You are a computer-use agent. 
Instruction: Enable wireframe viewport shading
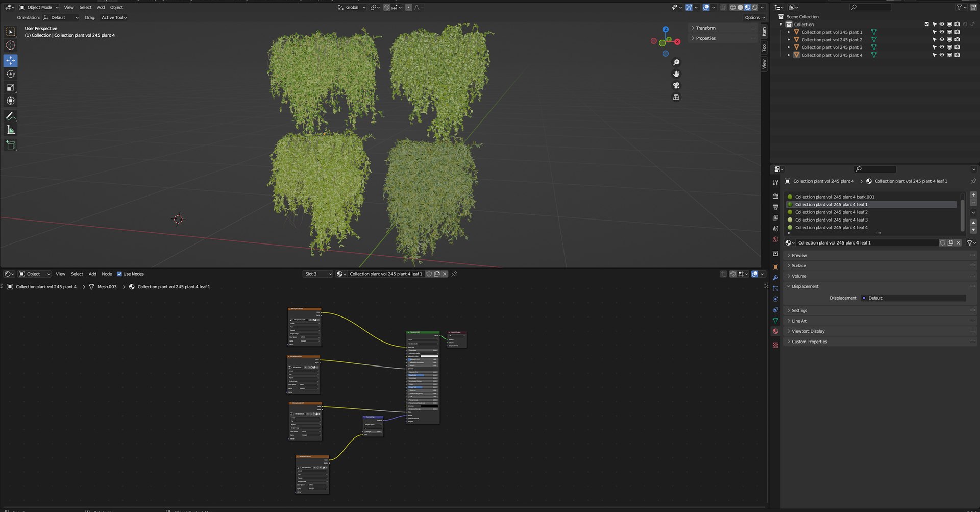(x=733, y=8)
